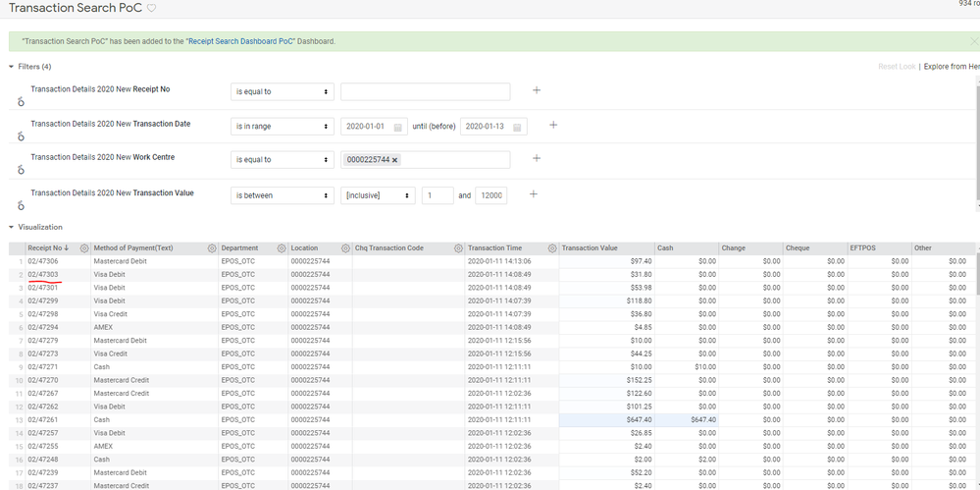980x490 pixels.
Task: Add another Transaction Date filter with plus icon
Action: click(x=553, y=125)
